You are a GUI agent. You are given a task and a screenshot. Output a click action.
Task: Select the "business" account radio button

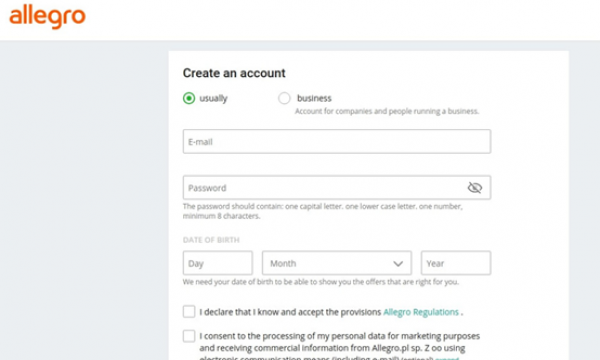click(x=284, y=98)
